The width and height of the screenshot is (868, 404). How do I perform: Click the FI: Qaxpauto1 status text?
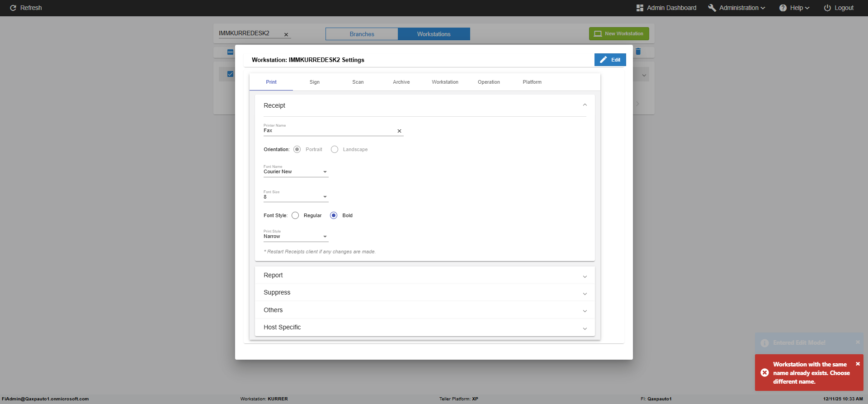pos(656,399)
